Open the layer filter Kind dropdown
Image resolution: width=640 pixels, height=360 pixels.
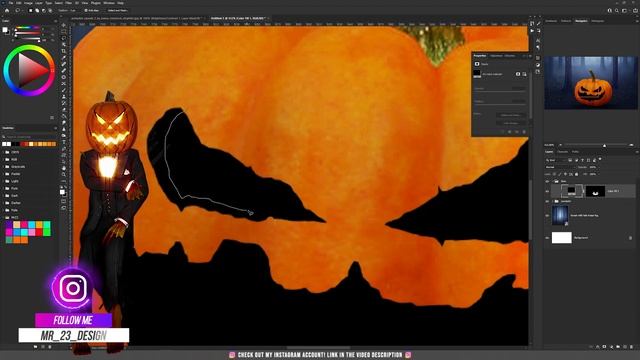[x=555, y=160]
